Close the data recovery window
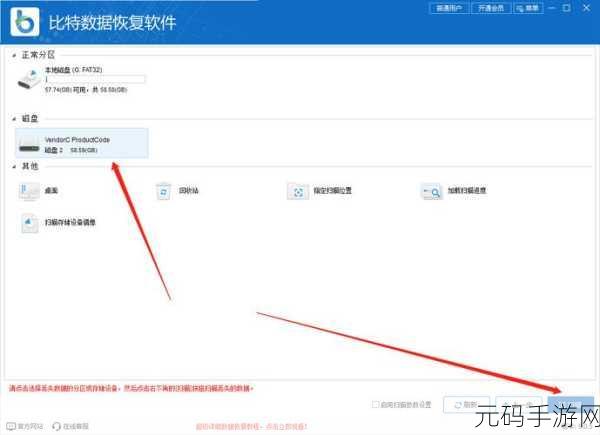This screenshot has width=600, height=435. [x=586, y=8]
